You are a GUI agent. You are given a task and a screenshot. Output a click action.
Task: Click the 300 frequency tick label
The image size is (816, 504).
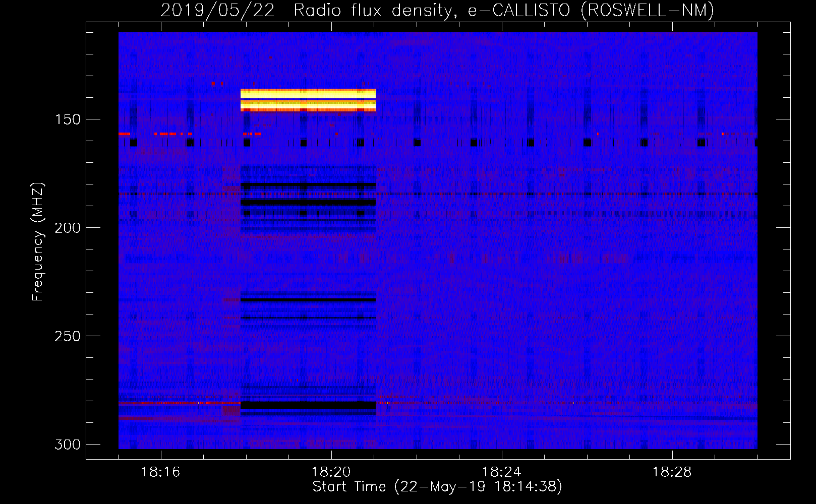click(68, 445)
